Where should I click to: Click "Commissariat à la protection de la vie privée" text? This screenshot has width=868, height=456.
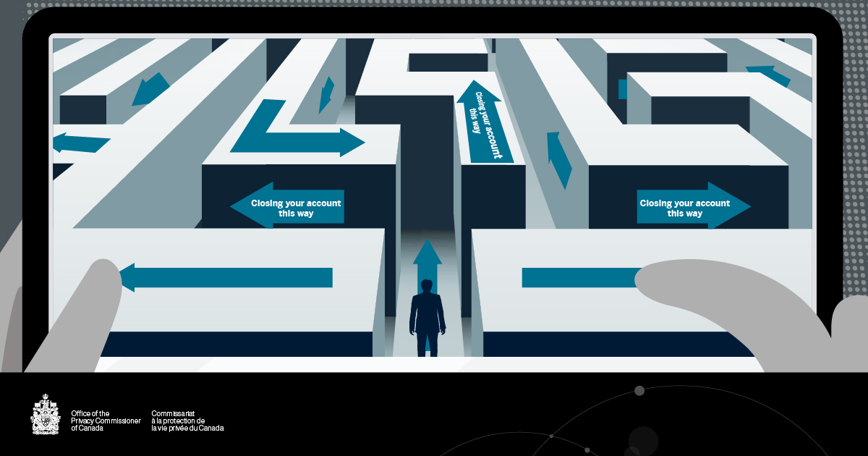pyautogui.click(x=187, y=421)
